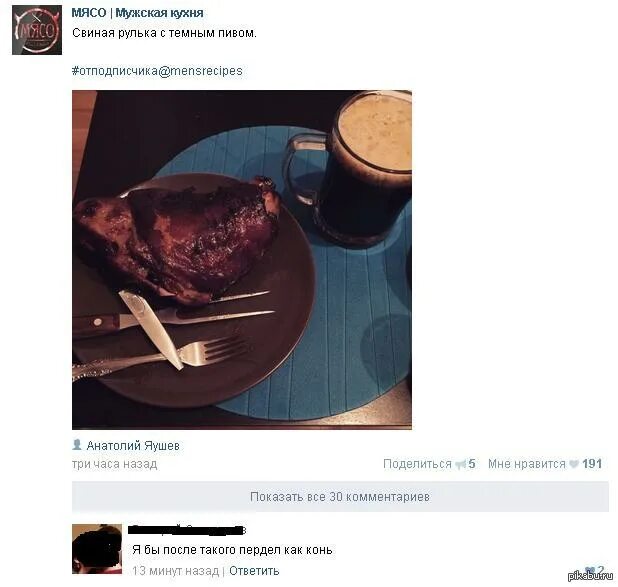Follow the #отподписчика@mensrecipes hashtag
This screenshot has width=618, height=587.
[157, 71]
